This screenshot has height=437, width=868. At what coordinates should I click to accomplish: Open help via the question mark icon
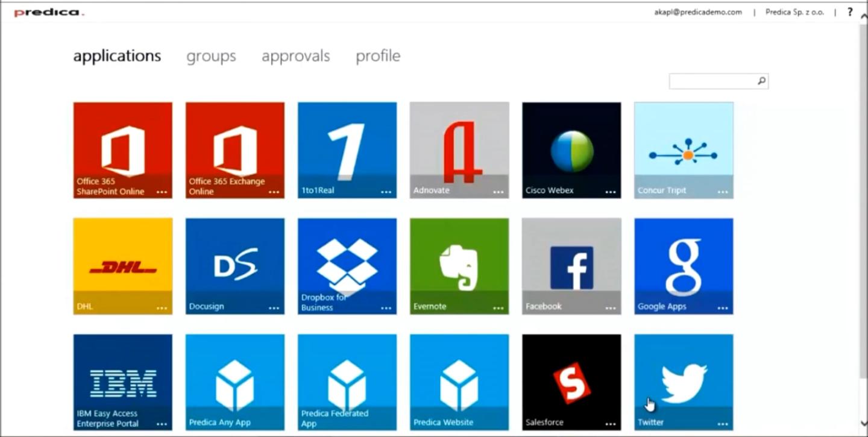[850, 11]
